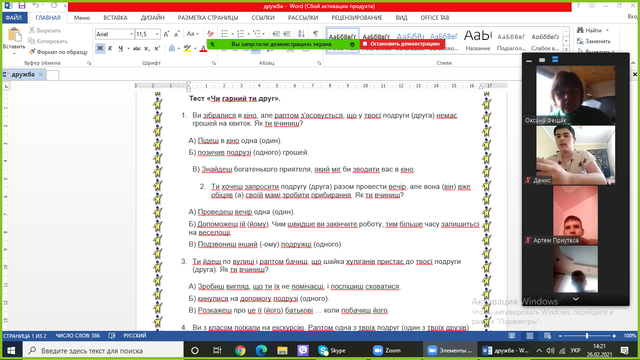This screenshot has width=640, height=360.
Task: Apply the red font color
Action: [x=203, y=49]
